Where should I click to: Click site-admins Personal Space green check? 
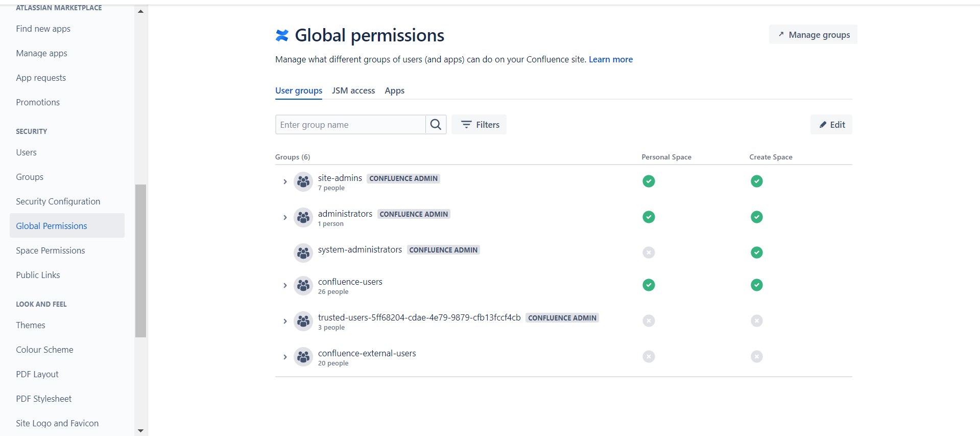(x=649, y=181)
